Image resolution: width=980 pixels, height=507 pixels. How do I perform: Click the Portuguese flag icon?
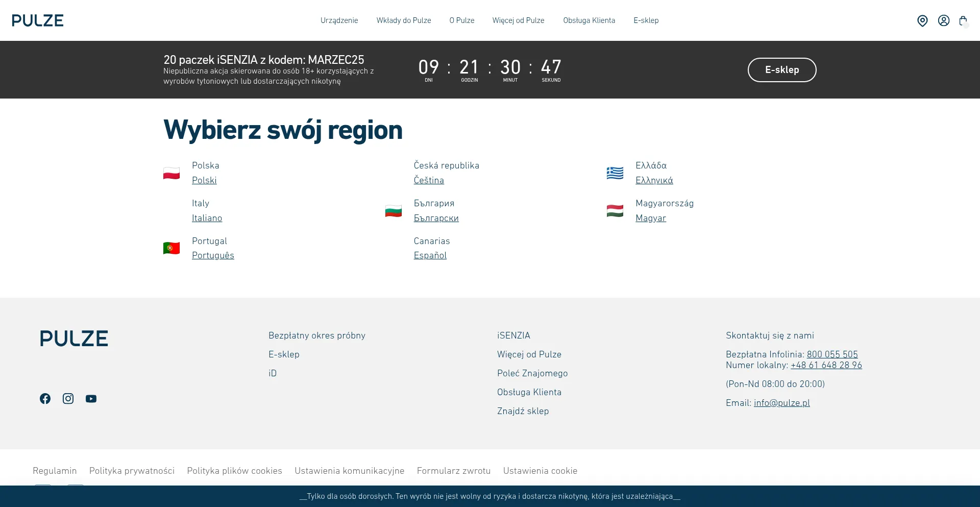pos(171,248)
